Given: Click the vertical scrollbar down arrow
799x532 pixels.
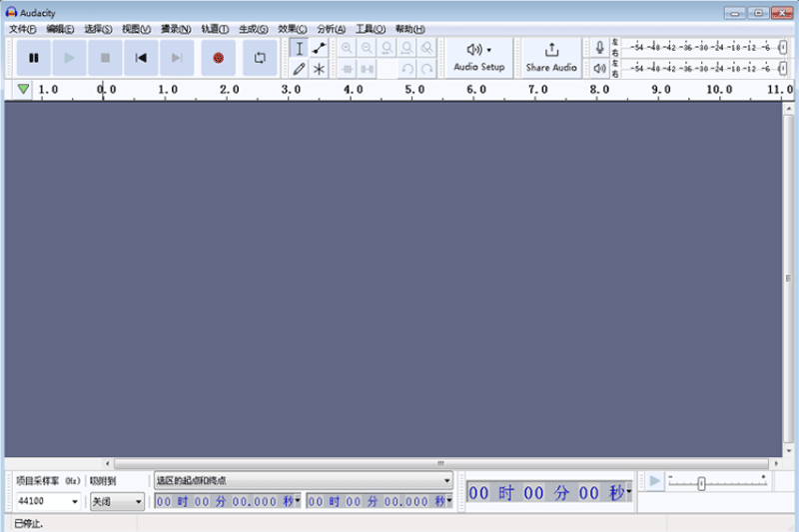Looking at the screenshot, I should [x=789, y=450].
